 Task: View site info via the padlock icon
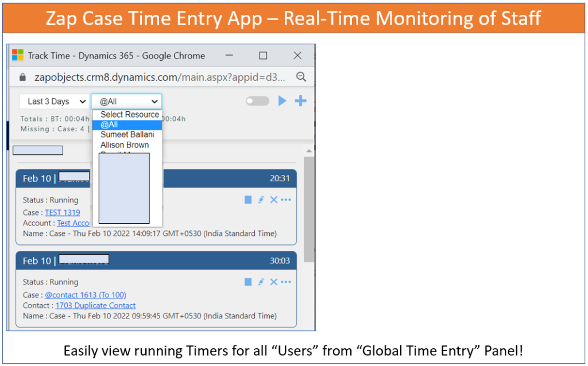(22, 77)
